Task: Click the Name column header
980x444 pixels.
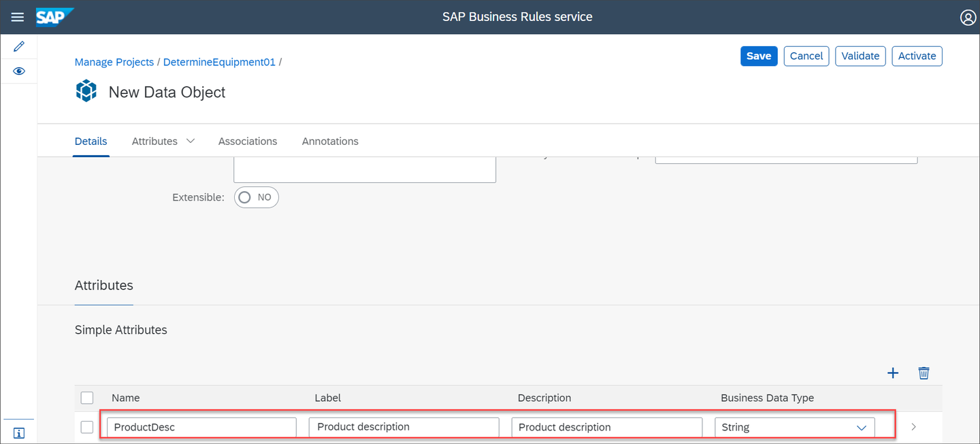Action: 126,398
